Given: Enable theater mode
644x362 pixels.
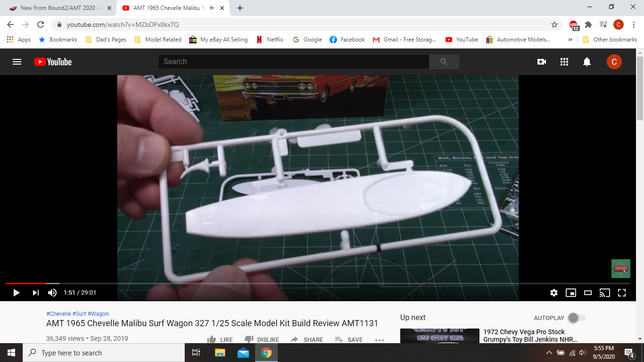Looking at the screenshot, I should coord(588,293).
